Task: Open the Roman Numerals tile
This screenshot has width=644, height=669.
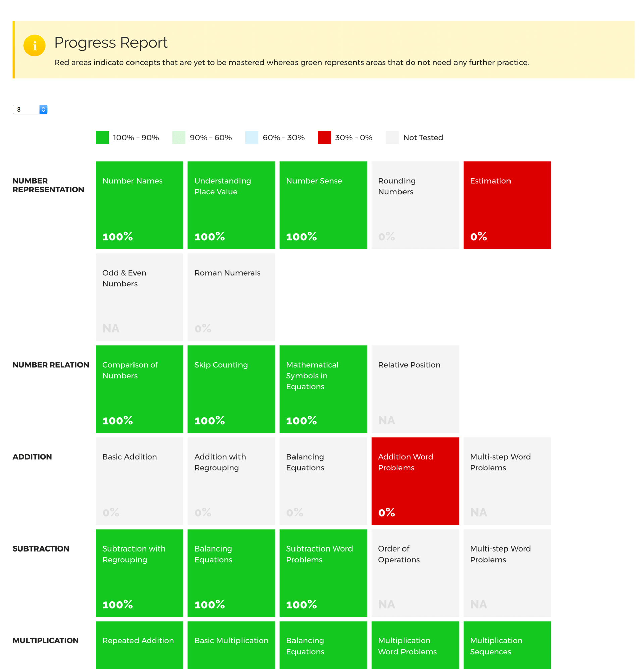Action: (231, 297)
